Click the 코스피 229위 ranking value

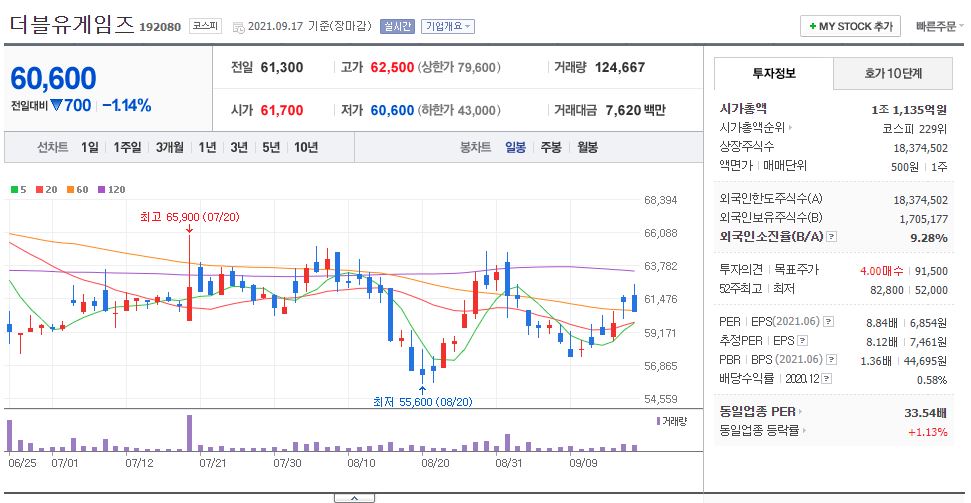(x=915, y=129)
